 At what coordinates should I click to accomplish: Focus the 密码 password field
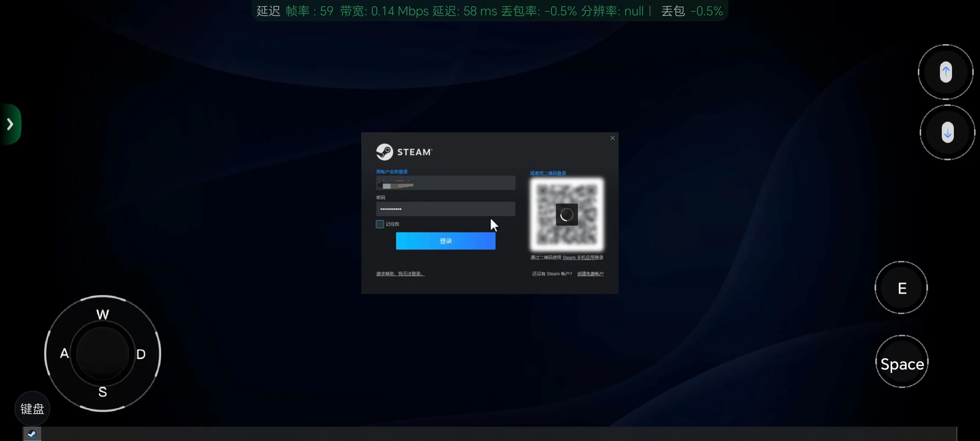(x=445, y=209)
